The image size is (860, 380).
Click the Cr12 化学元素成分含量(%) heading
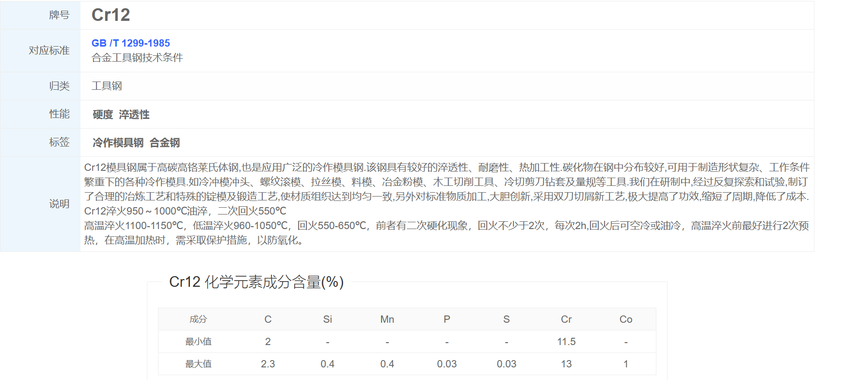[256, 282]
